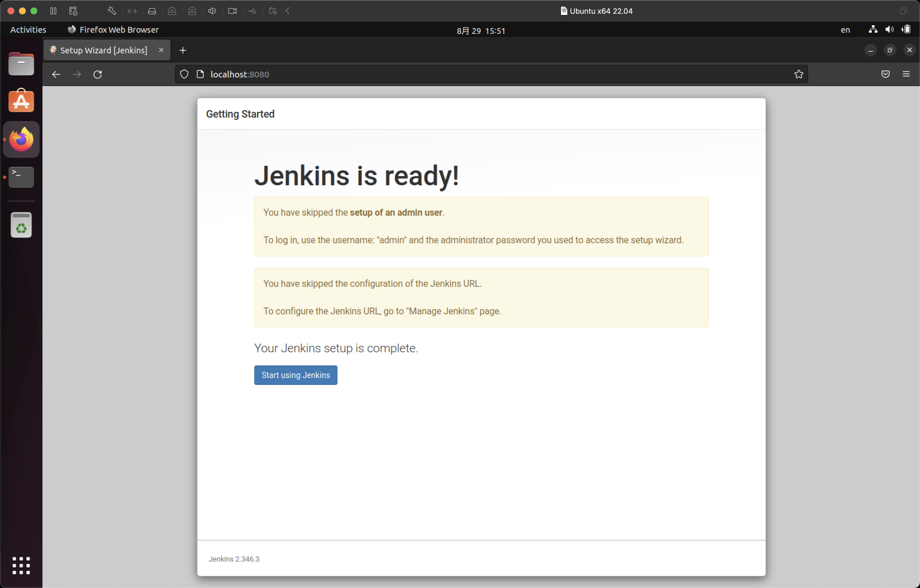Screen dimensions: 920x588
Task: Minimize the Firefox window
Action: pos(870,50)
